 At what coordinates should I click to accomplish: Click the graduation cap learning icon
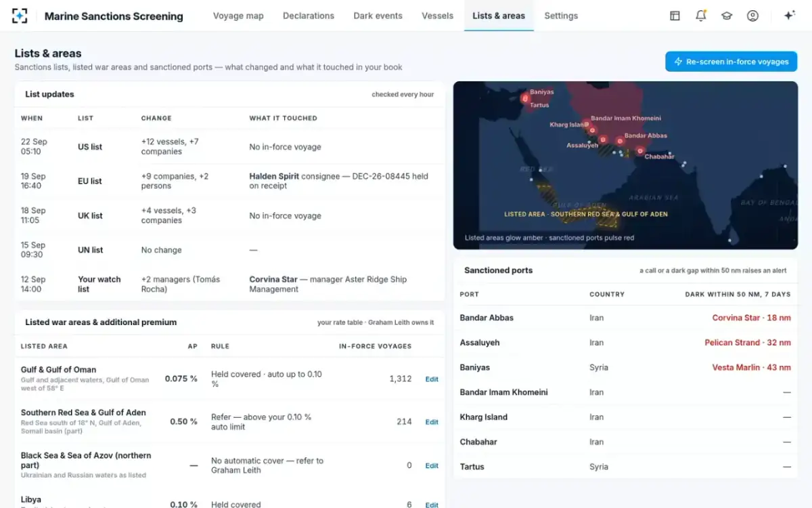[727, 16]
